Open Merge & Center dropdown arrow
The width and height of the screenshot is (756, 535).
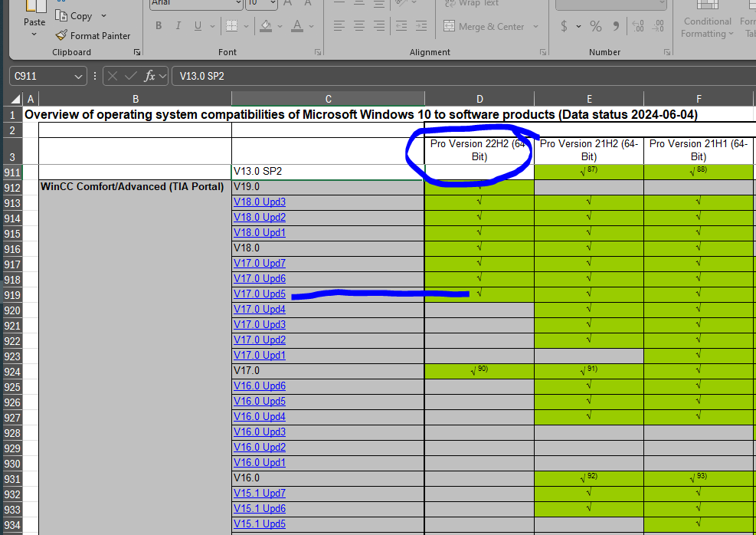535,27
